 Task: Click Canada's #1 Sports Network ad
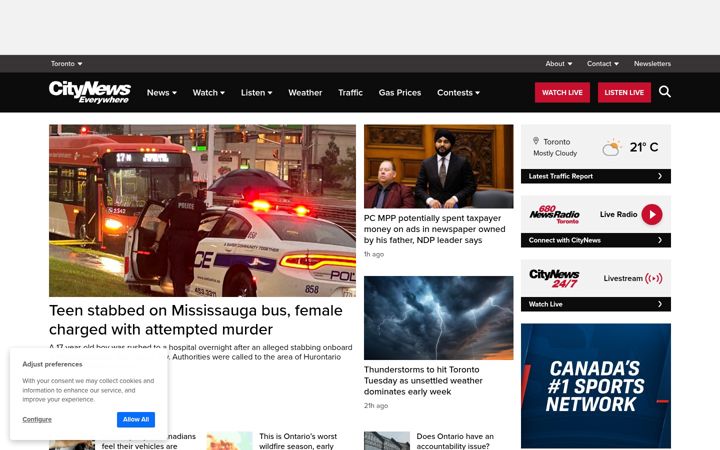pos(596,386)
